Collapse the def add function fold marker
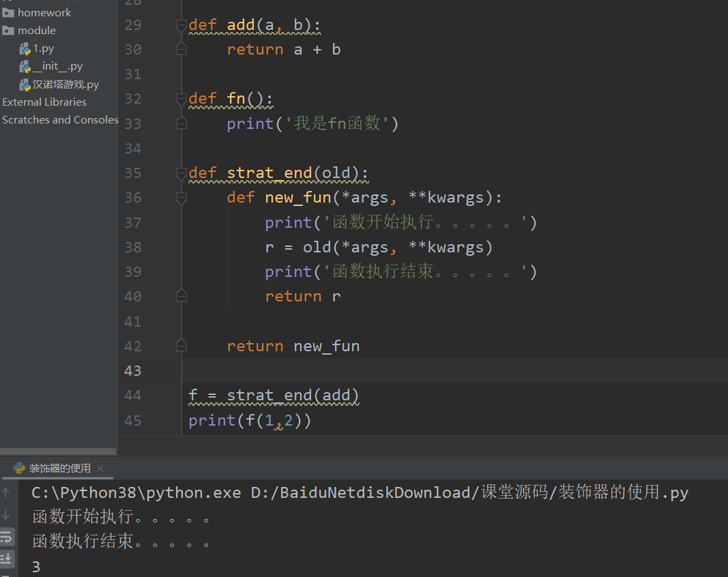 click(181, 25)
